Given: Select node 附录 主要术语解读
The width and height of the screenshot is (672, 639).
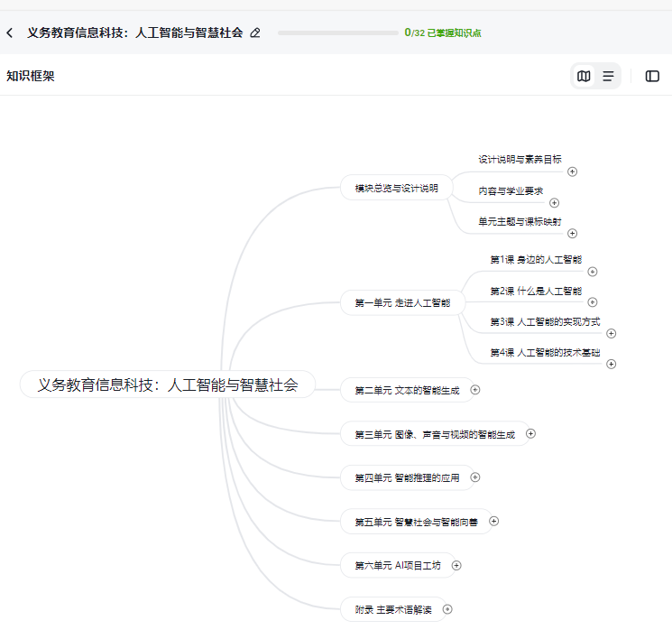Looking at the screenshot, I should coord(393,609).
